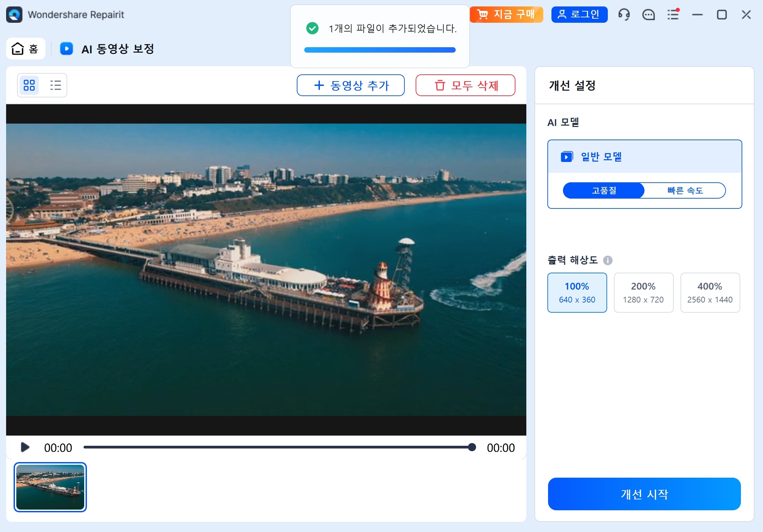Open customer support headset icon

[x=624, y=15]
